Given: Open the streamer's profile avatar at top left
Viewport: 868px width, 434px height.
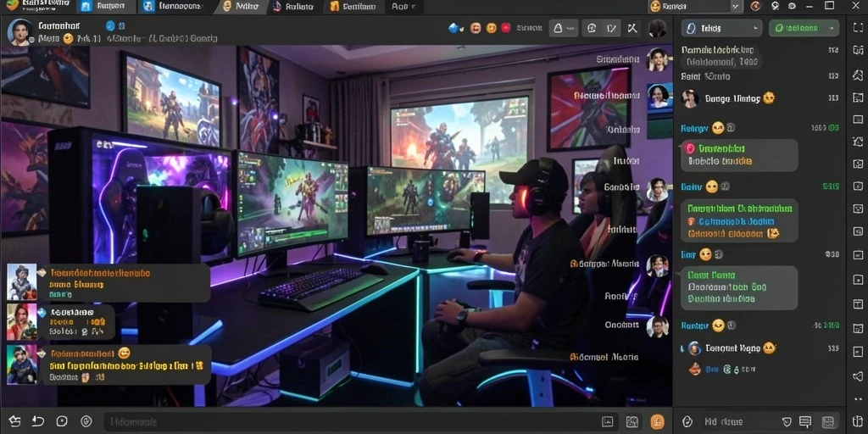Looking at the screenshot, I should tap(20, 31).
